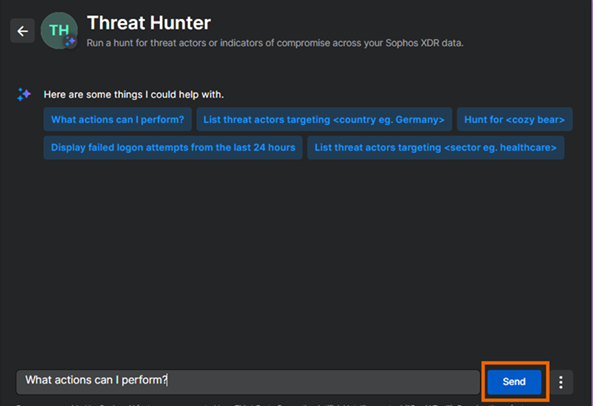Select 'List threat actors targeting <country eg. Germany>' suggestion

pos(324,119)
